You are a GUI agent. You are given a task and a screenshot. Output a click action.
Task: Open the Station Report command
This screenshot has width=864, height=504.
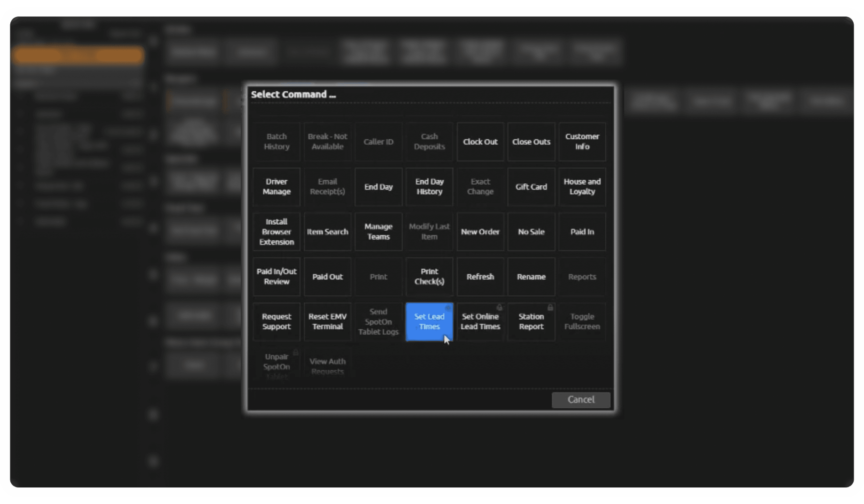[x=531, y=322]
